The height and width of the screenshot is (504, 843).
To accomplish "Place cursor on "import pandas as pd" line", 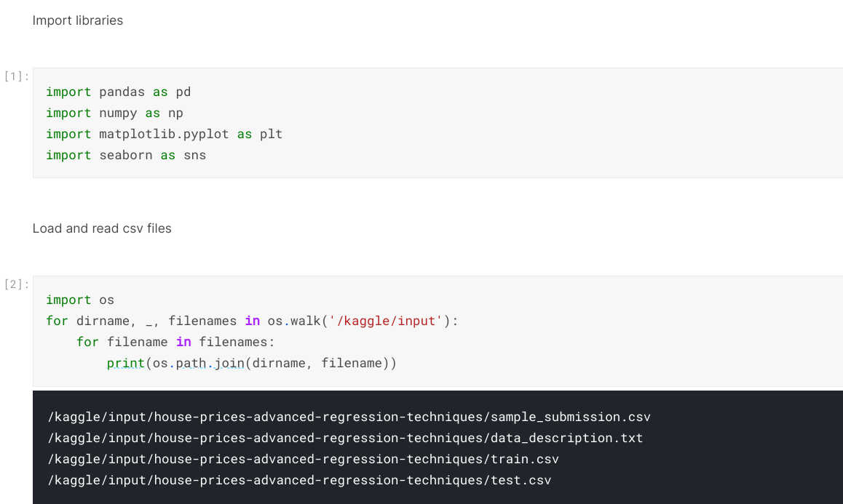I will pos(118,92).
